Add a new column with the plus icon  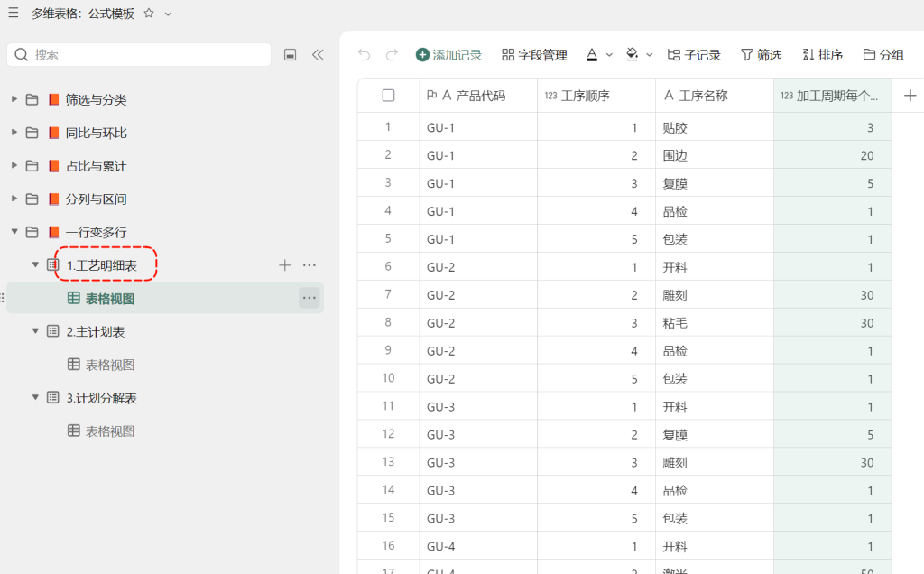pos(910,96)
